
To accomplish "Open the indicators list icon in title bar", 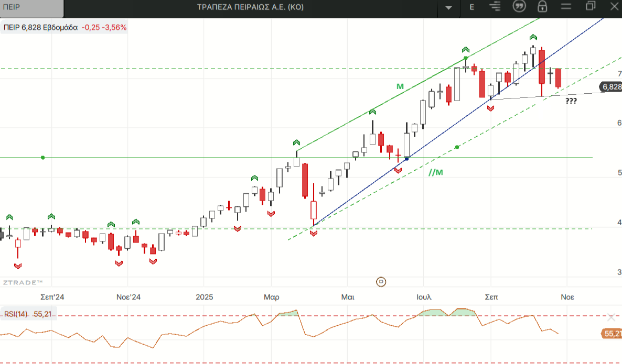I will click(495, 7).
